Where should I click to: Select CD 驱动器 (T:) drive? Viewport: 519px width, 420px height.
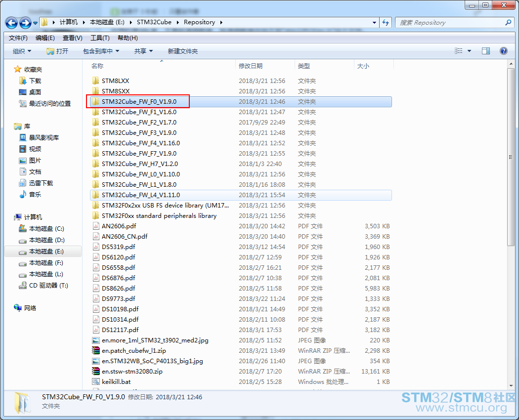[x=48, y=285]
